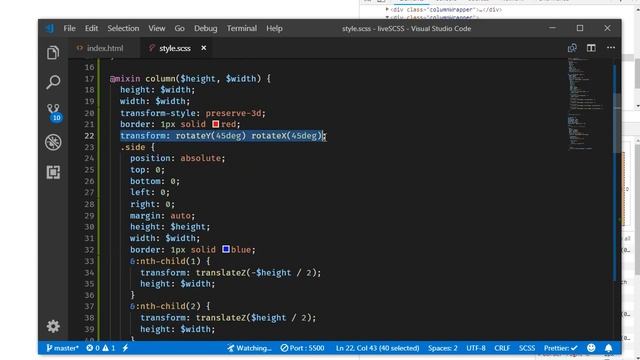Image resolution: width=640 pixels, height=360 pixels.
Task: Open the Debug menu
Action: tap(206, 28)
